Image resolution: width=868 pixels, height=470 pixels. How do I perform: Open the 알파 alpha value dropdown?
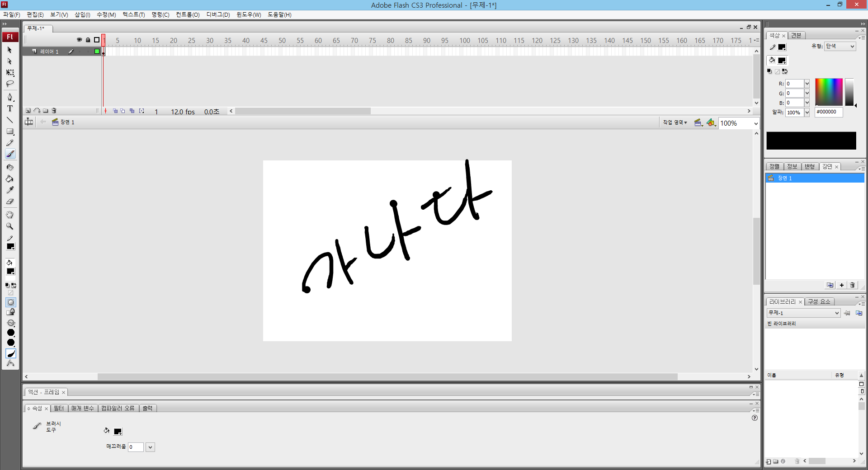pos(807,113)
